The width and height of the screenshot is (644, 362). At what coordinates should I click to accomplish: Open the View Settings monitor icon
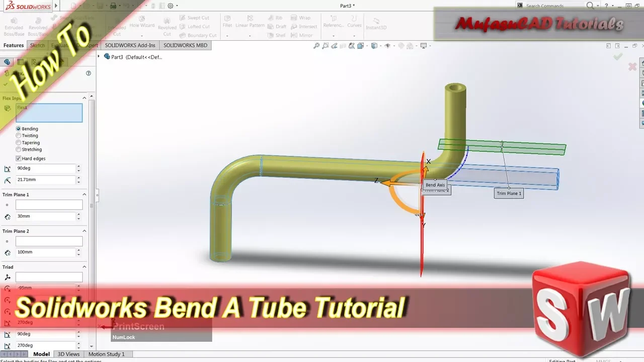tap(424, 46)
